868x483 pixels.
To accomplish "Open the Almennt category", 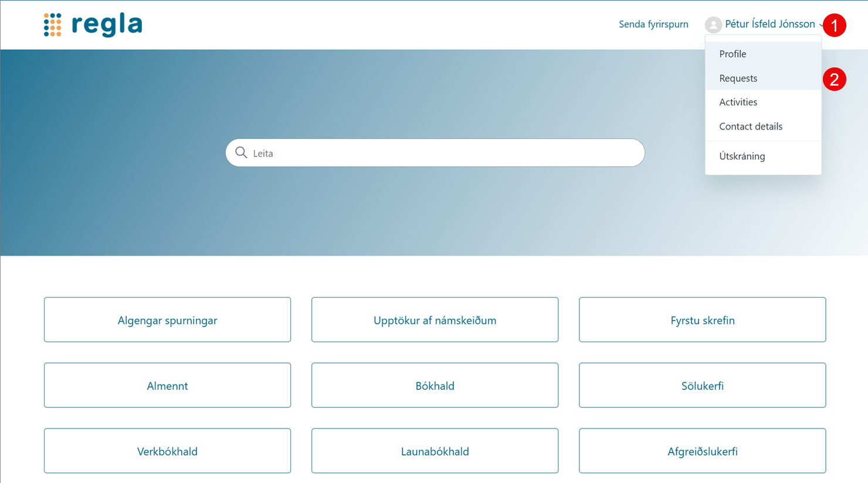I will tap(167, 386).
